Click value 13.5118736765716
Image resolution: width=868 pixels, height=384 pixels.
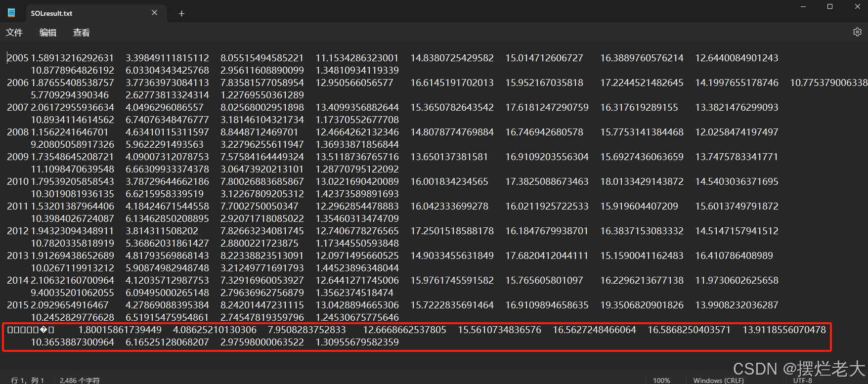(x=357, y=157)
